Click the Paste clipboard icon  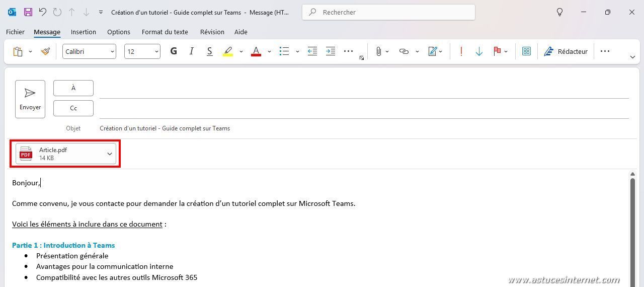coord(18,51)
